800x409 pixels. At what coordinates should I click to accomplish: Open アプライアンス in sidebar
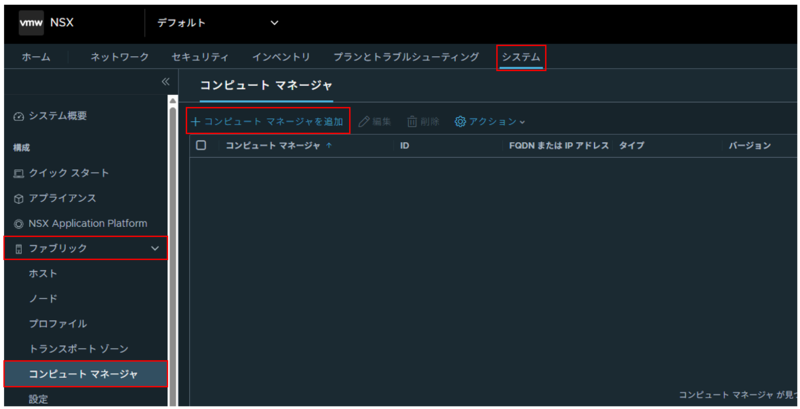62,198
